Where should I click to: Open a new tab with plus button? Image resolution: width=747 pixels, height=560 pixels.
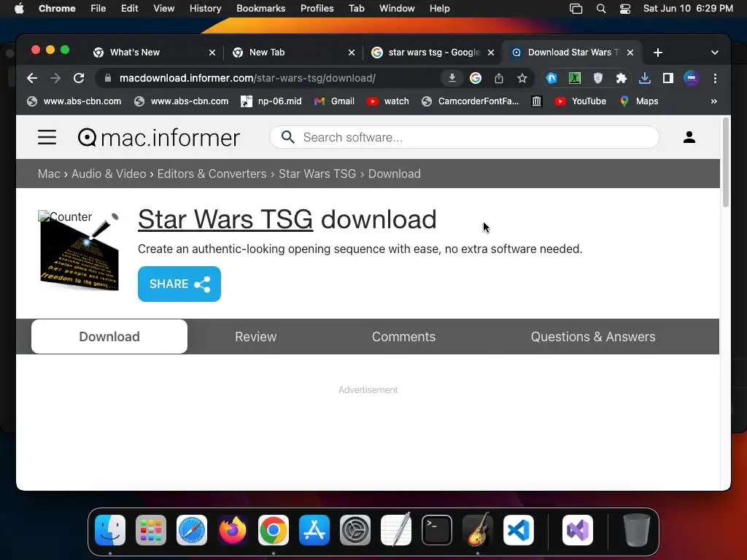coord(657,52)
